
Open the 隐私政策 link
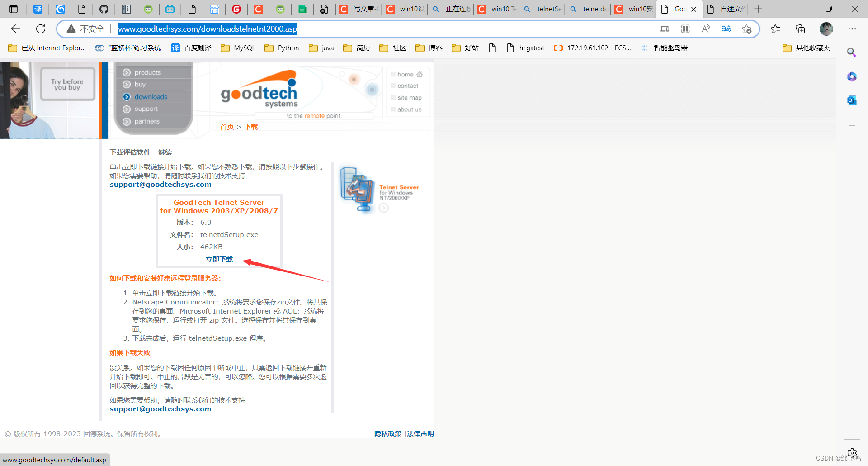click(x=388, y=433)
